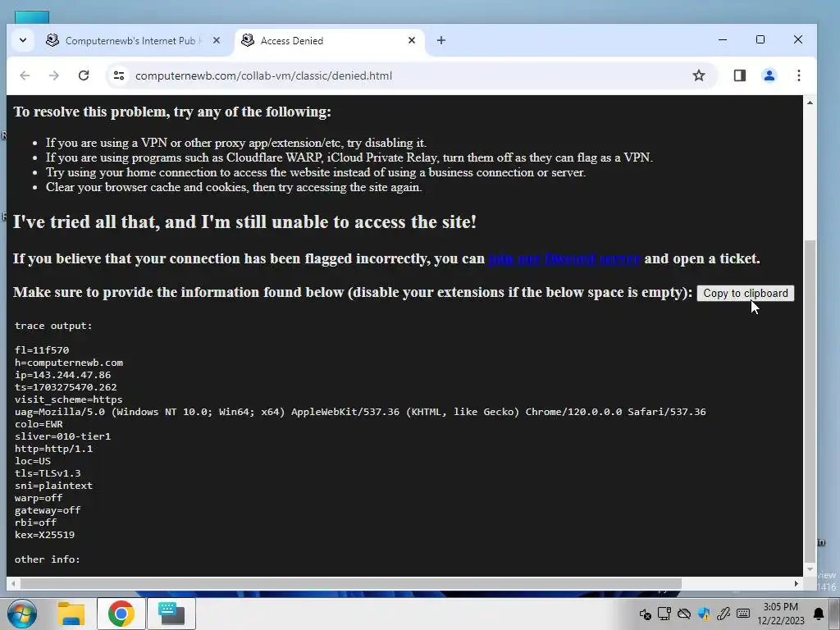
Task: Click the sliver=010-tier1 trace line
Action: point(62,436)
